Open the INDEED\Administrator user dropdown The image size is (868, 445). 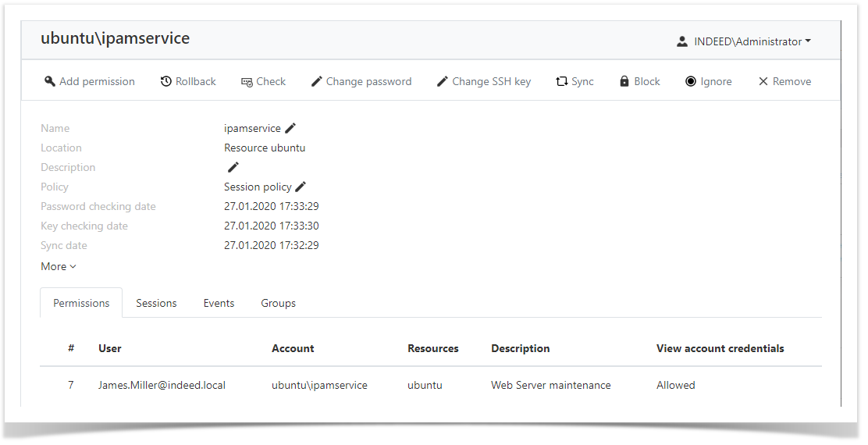(x=744, y=41)
